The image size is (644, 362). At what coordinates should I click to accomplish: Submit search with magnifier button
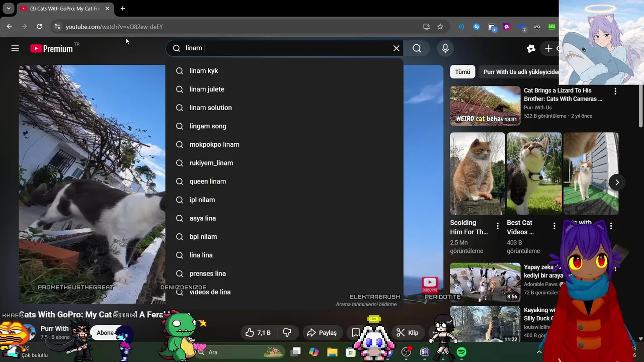pyautogui.click(x=417, y=48)
